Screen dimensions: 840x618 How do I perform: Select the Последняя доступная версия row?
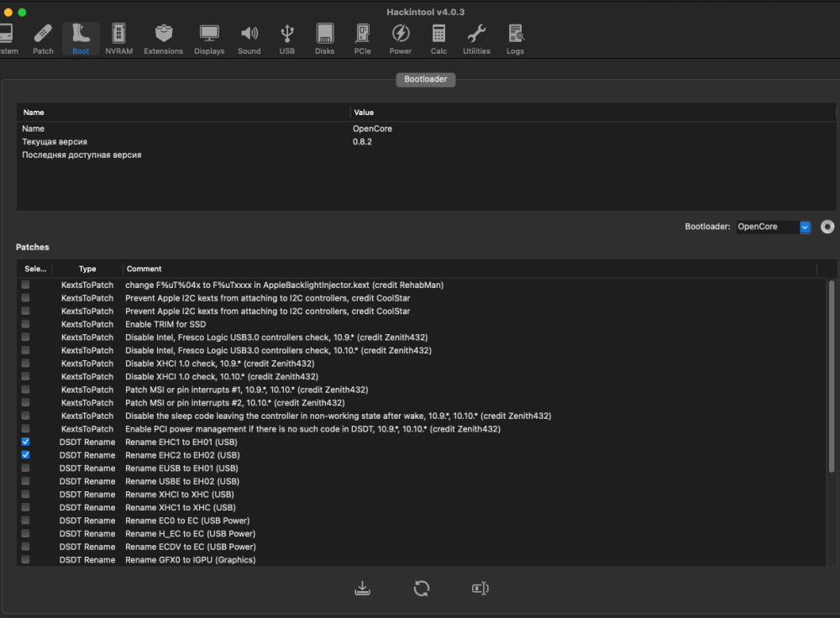point(426,154)
